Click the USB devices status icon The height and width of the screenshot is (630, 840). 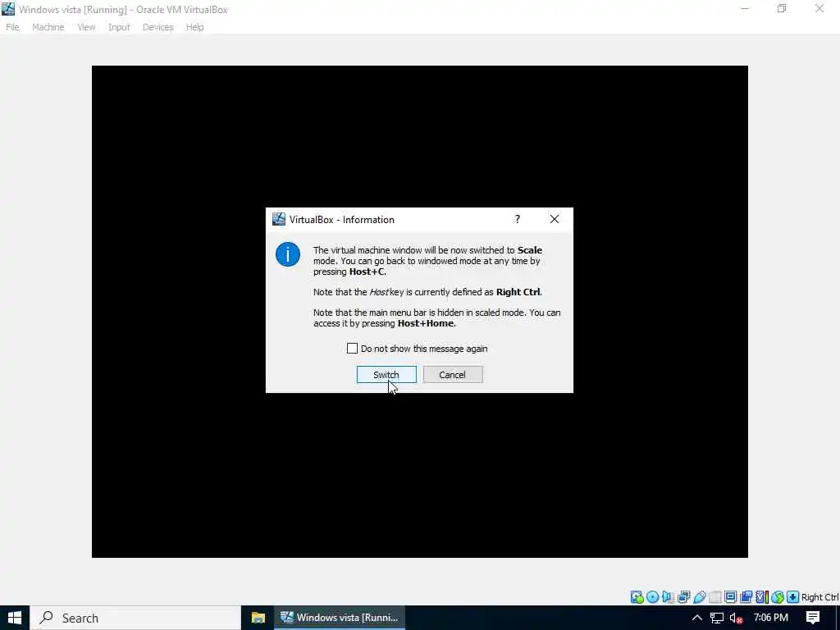700,597
